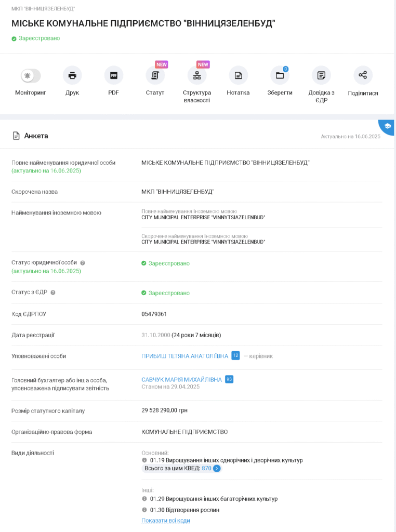Expand the 870 companies KVED arrow

(217, 469)
